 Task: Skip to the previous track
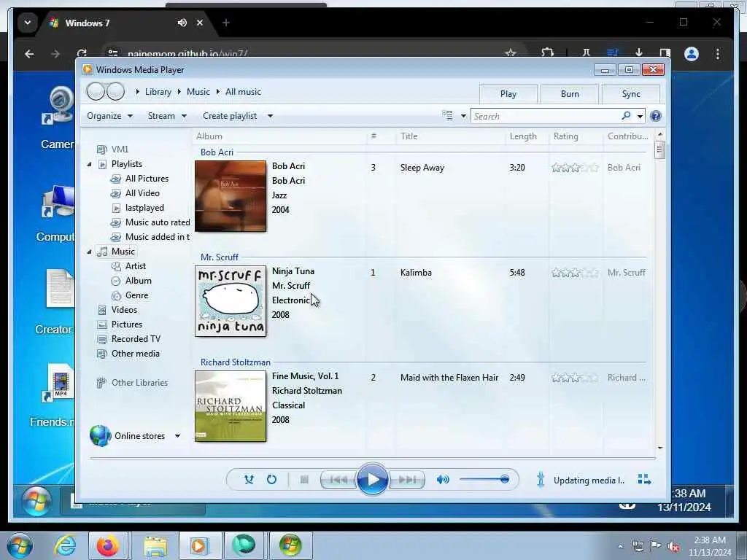click(x=338, y=480)
